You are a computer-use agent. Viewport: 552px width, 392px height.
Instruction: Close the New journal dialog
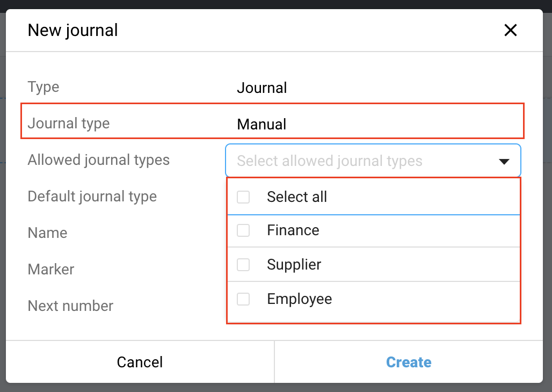tap(510, 30)
